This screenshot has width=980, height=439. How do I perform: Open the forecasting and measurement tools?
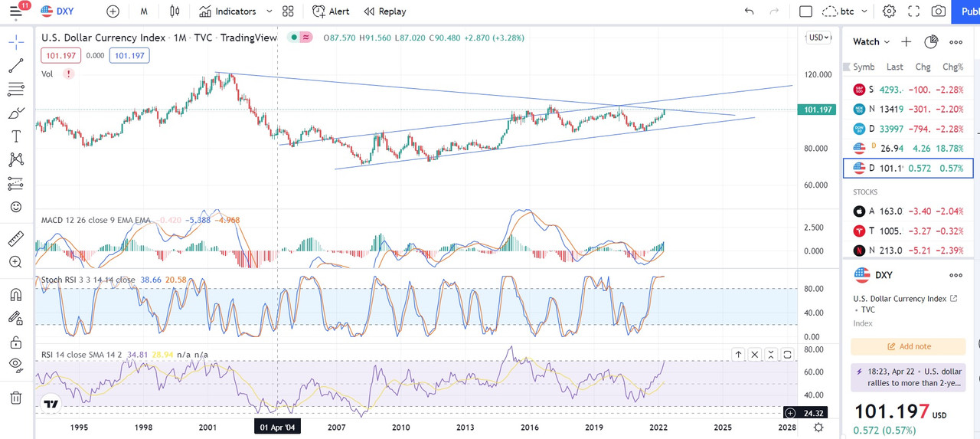16,184
